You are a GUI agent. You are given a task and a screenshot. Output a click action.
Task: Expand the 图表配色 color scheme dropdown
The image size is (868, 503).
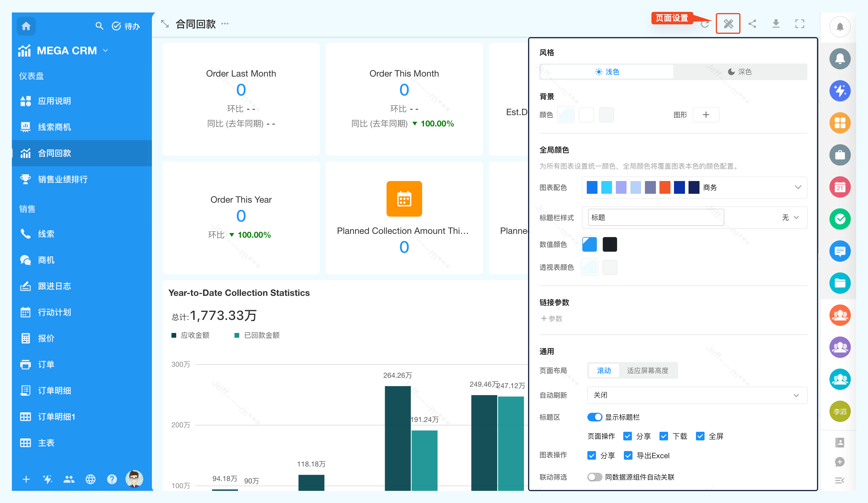click(798, 188)
